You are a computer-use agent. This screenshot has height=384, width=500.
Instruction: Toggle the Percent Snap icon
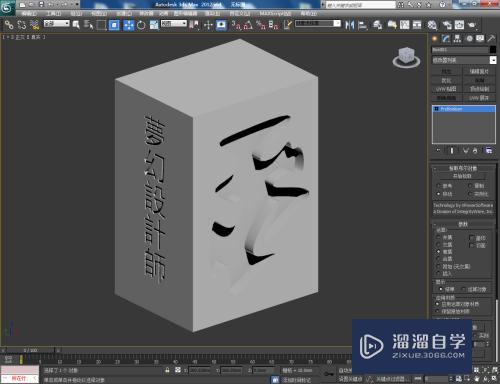click(x=261, y=25)
